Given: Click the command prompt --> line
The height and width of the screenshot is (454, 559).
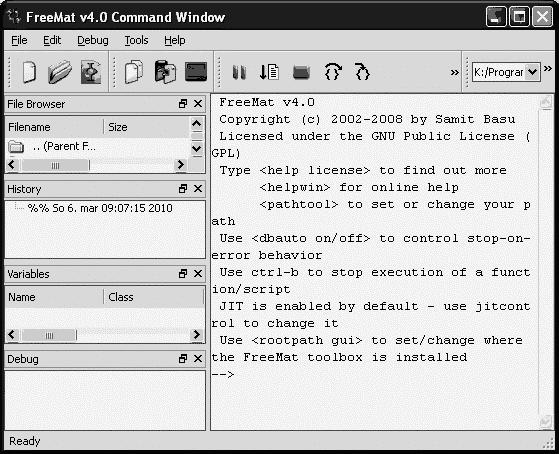Looking at the screenshot, I should click(223, 374).
